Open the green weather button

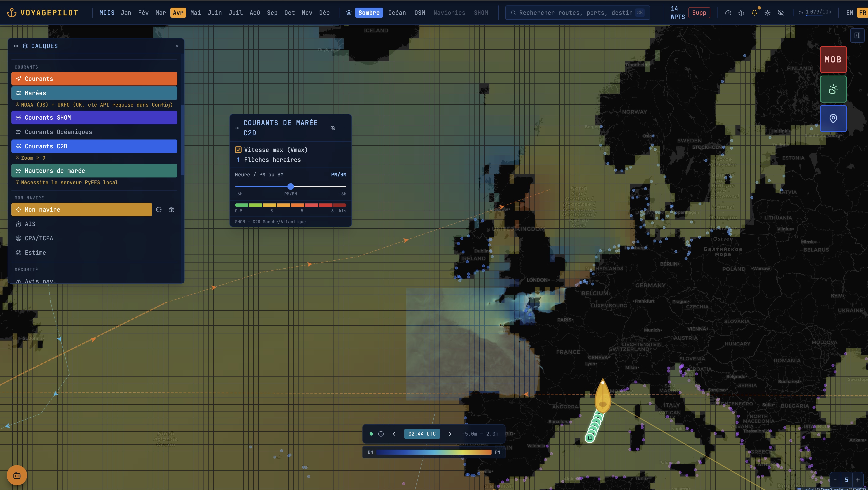coord(833,89)
